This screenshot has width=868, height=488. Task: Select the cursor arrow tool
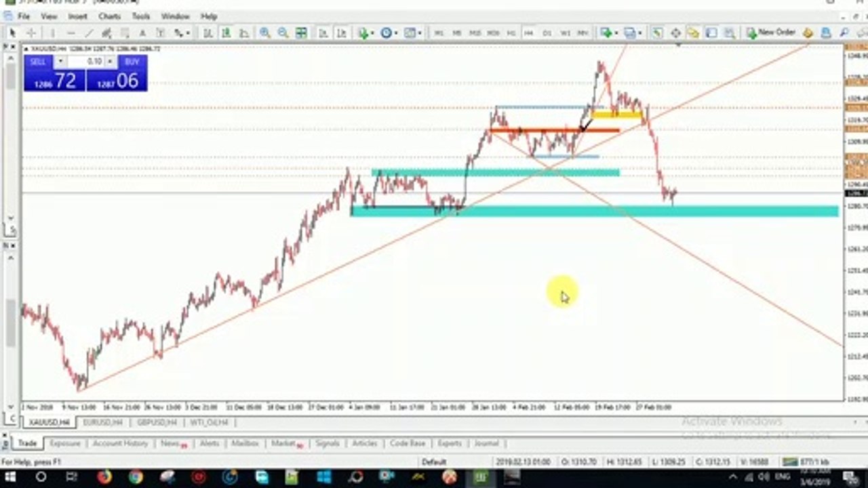[x=12, y=33]
